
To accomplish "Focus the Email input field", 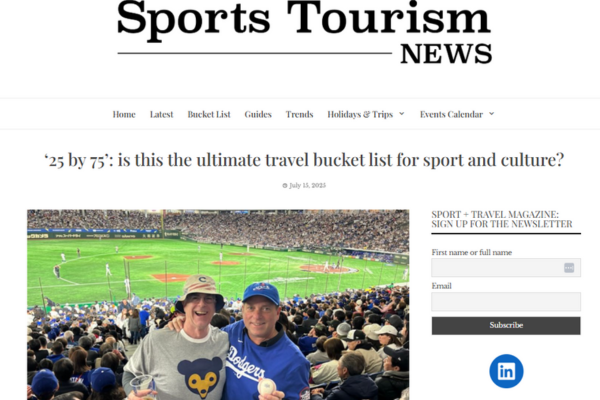I will pyautogui.click(x=506, y=302).
